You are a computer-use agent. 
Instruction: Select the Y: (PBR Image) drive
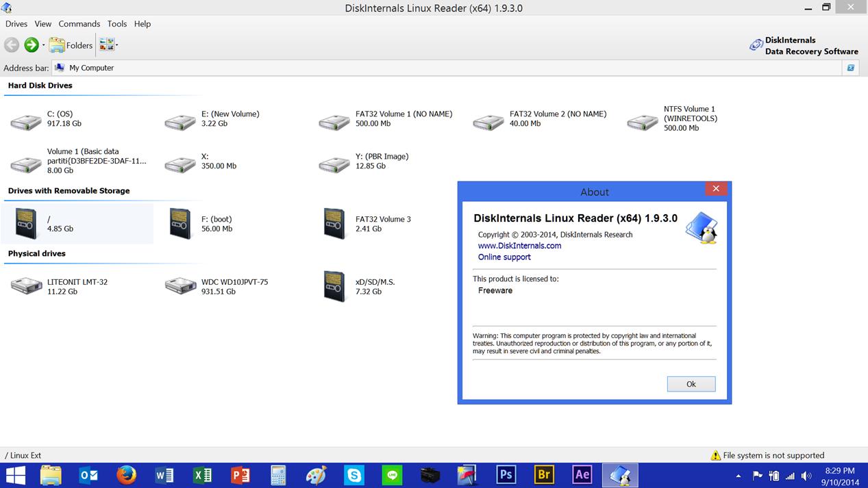pos(364,162)
